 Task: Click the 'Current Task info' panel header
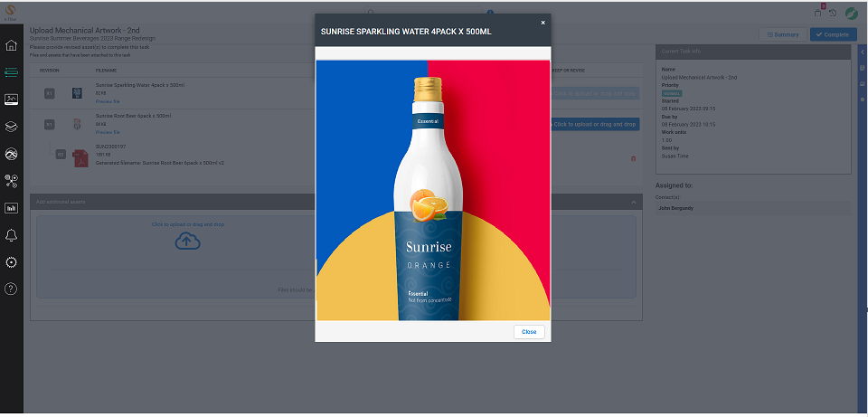tap(753, 52)
